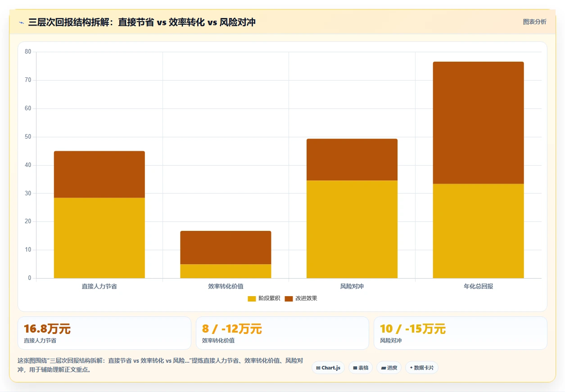Toggle the 改进效果 legend entry
565x392 pixels.
[x=301, y=298]
